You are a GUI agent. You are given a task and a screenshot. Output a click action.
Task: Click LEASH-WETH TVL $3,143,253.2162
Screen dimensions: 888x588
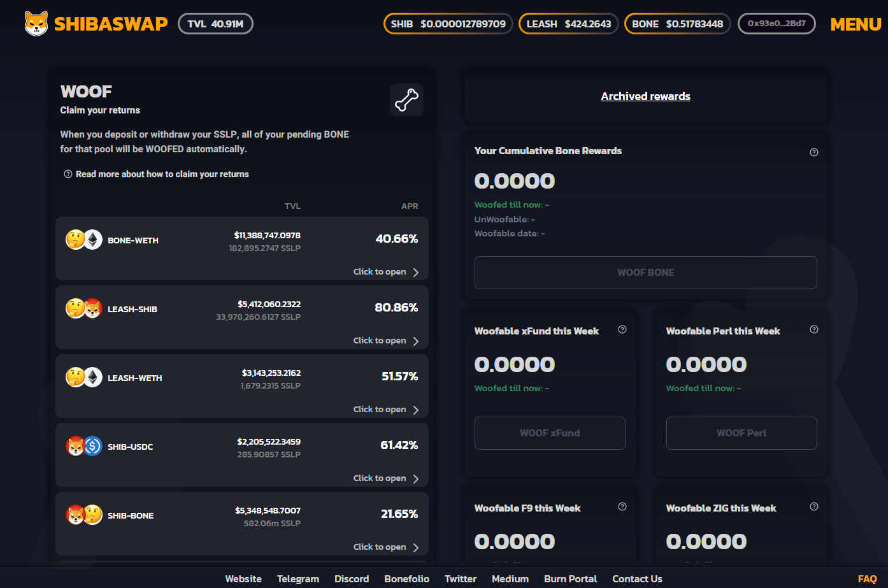click(271, 373)
